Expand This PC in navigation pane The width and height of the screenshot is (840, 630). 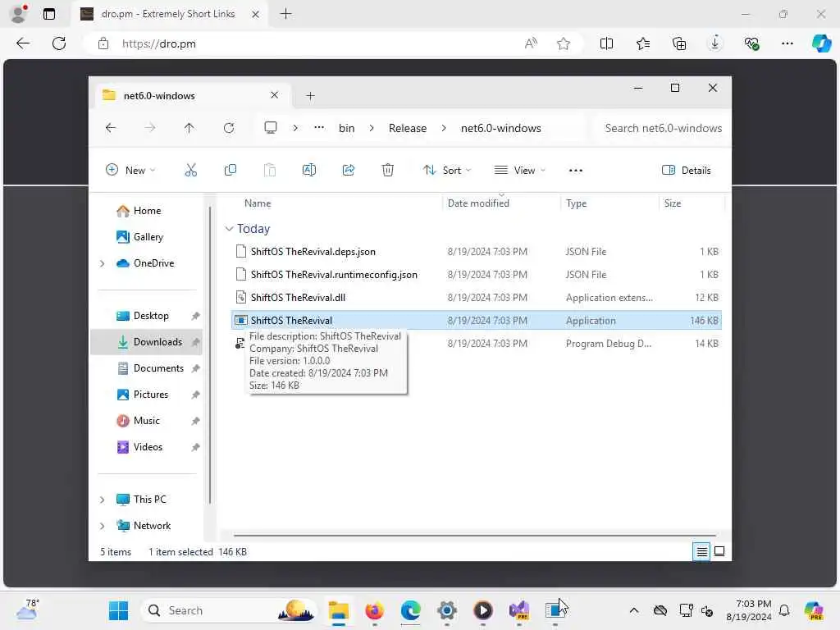coord(102,500)
